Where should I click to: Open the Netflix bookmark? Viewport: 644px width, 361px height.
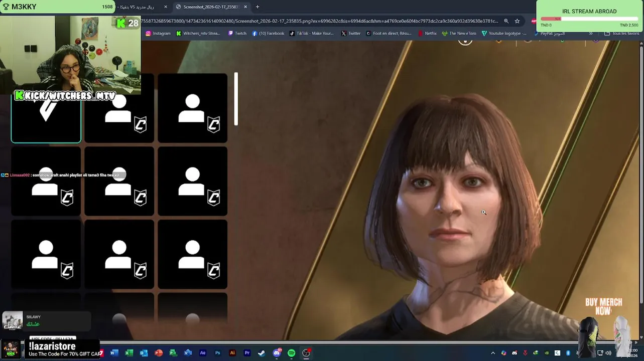[427, 34]
